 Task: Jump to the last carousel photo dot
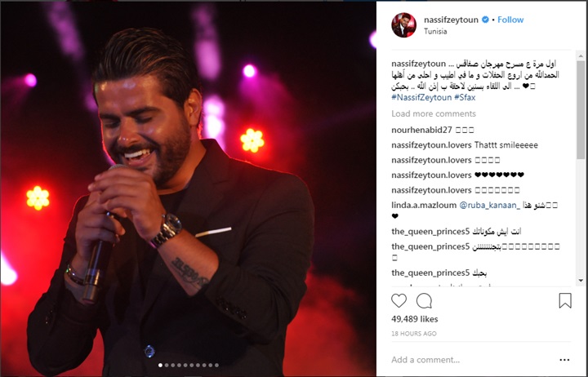216,365
